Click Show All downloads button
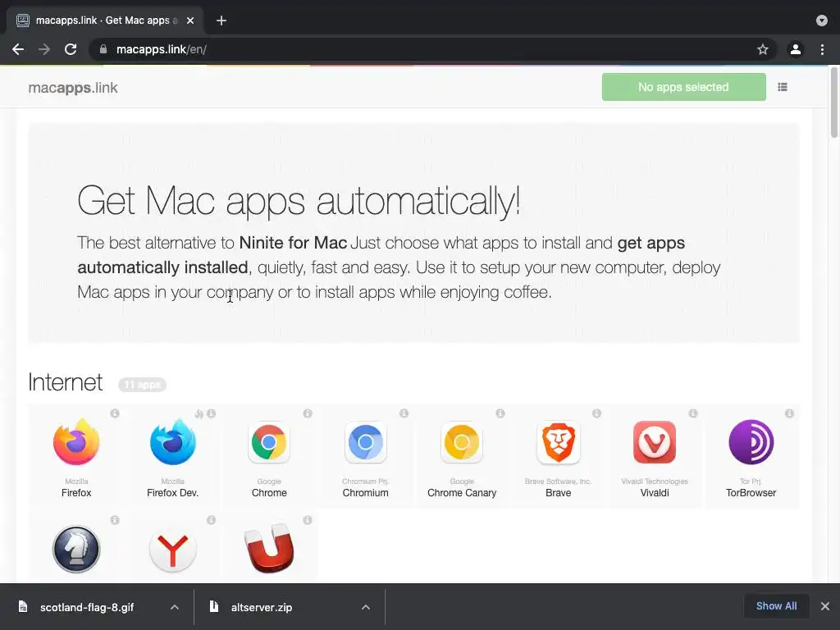 click(776, 606)
